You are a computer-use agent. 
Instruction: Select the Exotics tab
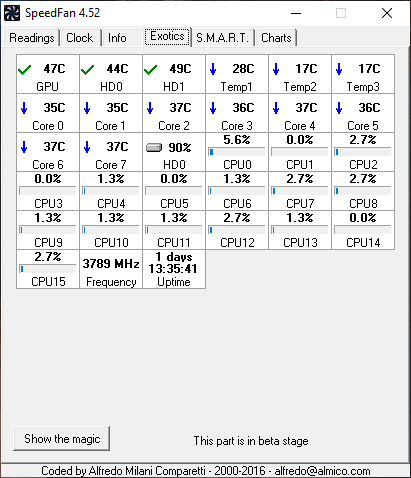(x=167, y=36)
